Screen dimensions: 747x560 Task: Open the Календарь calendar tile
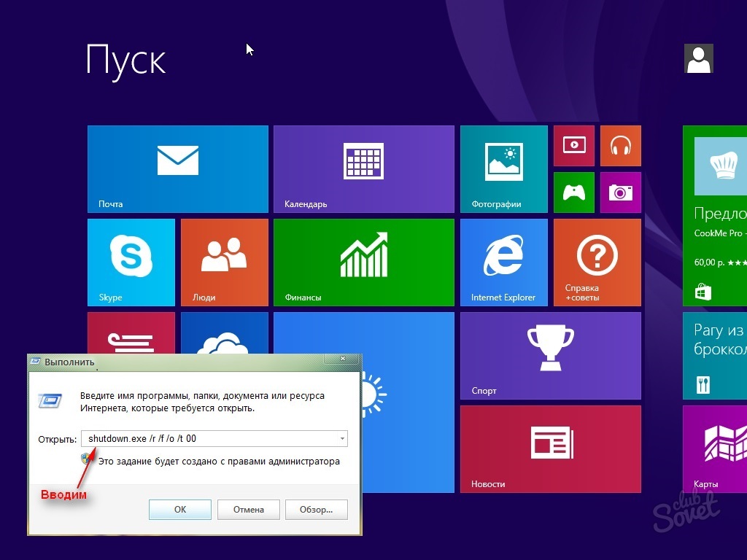[x=363, y=168]
